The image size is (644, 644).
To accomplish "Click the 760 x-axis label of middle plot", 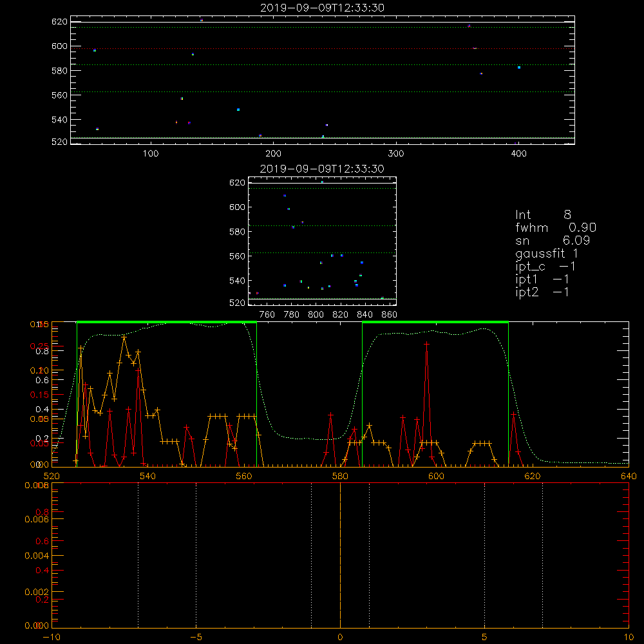I will tap(267, 315).
